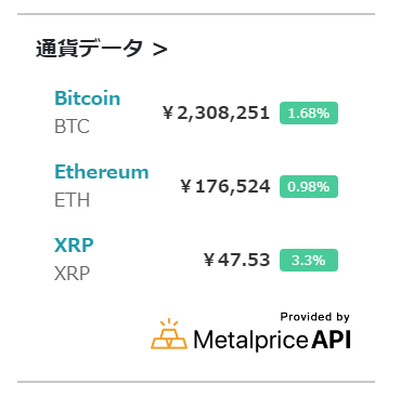Screen dimensions: 400x397
Task: Open the XRP currency name link
Action: click(x=74, y=245)
